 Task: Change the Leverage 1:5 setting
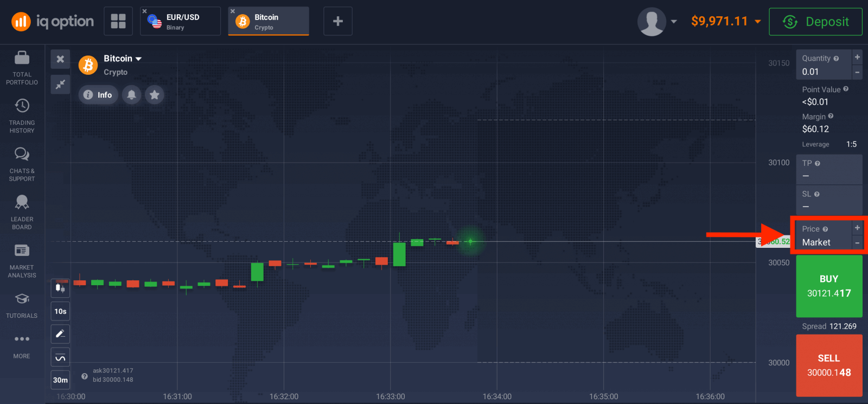[829, 144]
